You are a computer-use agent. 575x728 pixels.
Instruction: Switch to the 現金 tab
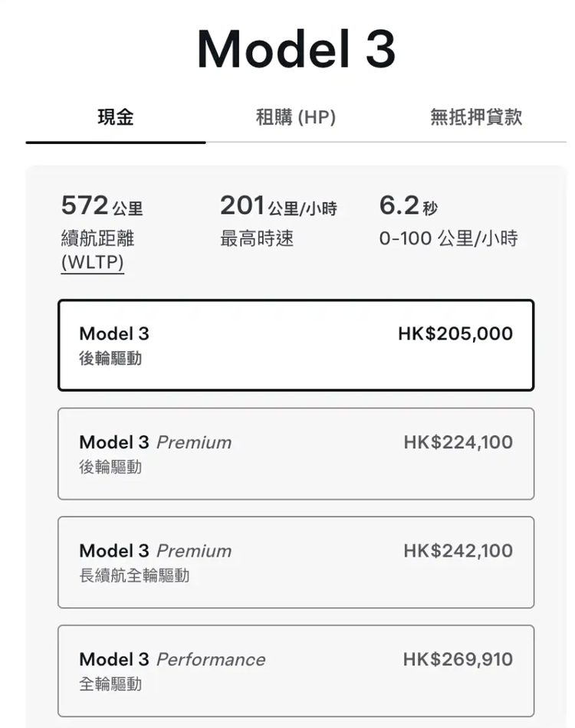116,117
